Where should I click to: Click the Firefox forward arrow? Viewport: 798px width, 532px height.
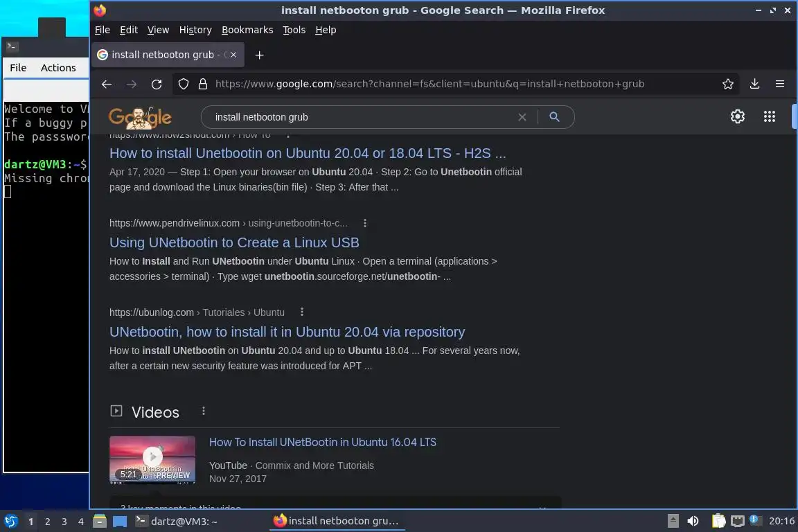tap(132, 84)
